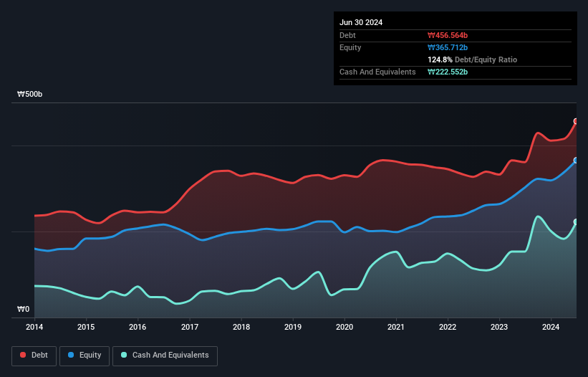This screenshot has width=588, height=377.
Task: Click the blue Equity endpoint marker
Action: click(576, 160)
